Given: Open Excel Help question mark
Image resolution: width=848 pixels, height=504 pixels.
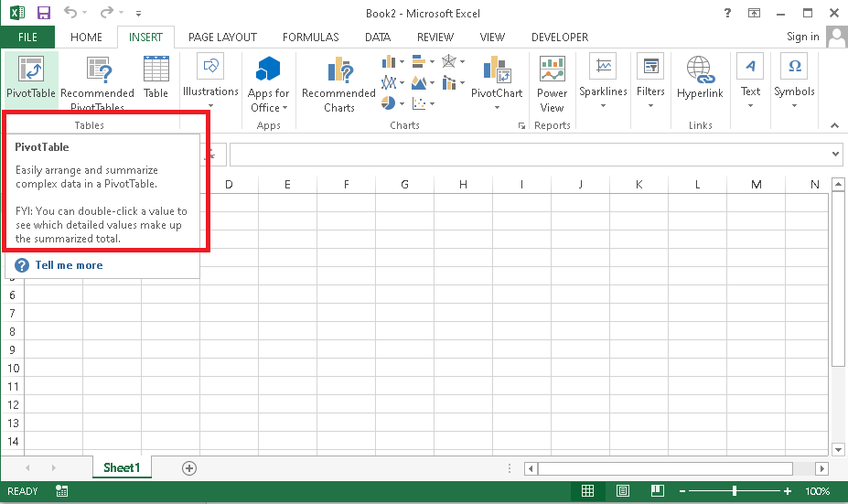Looking at the screenshot, I should [727, 13].
